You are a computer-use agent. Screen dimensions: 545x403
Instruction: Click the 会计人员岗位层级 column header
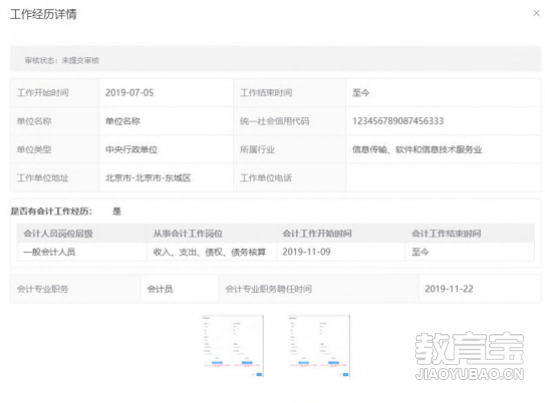tap(58, 233)
